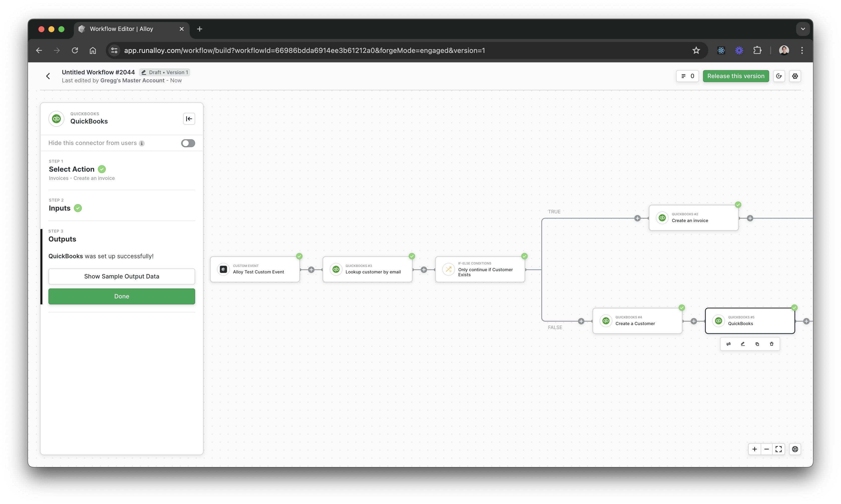The image size is (841, 504).
Task: Switch to Workflow Editor | Alloy tab
Action: pyautogui.click(x=121, y=29)
